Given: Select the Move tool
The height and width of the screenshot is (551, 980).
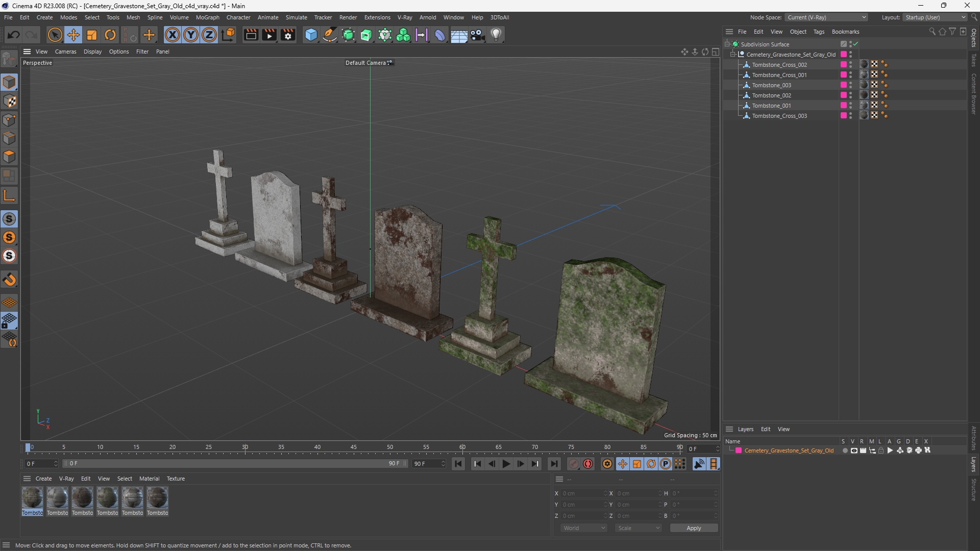Looking at the screenshot, I should pos(73,35).
